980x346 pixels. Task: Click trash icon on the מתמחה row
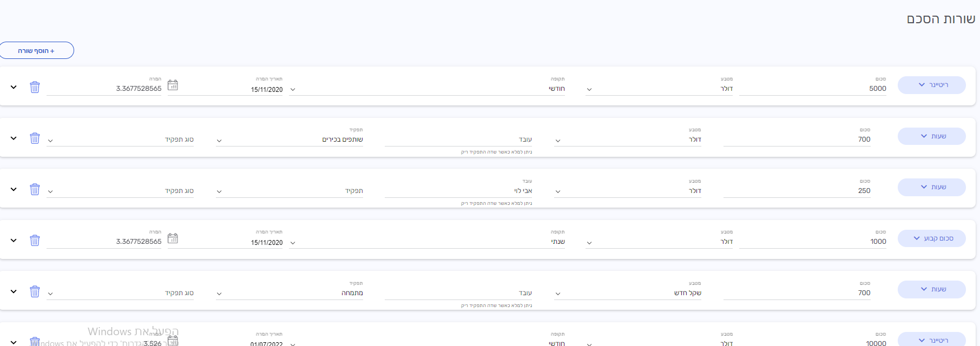point(35,291)
